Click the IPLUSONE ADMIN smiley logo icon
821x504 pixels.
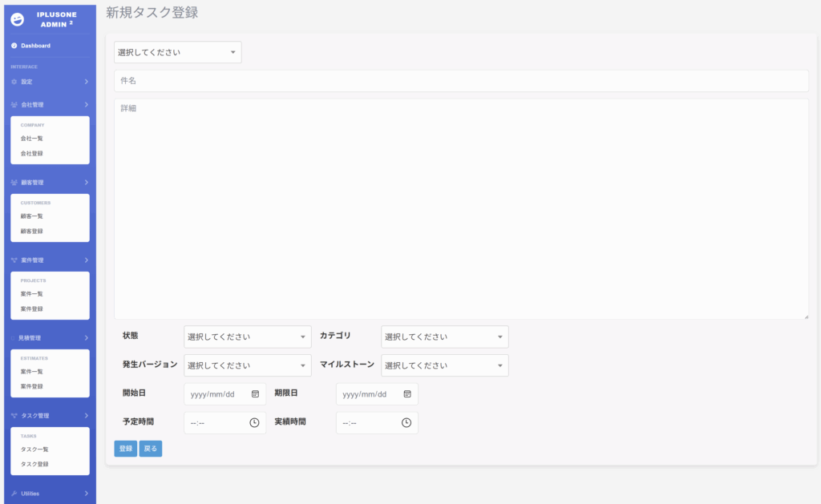click(x=18, y=19)
